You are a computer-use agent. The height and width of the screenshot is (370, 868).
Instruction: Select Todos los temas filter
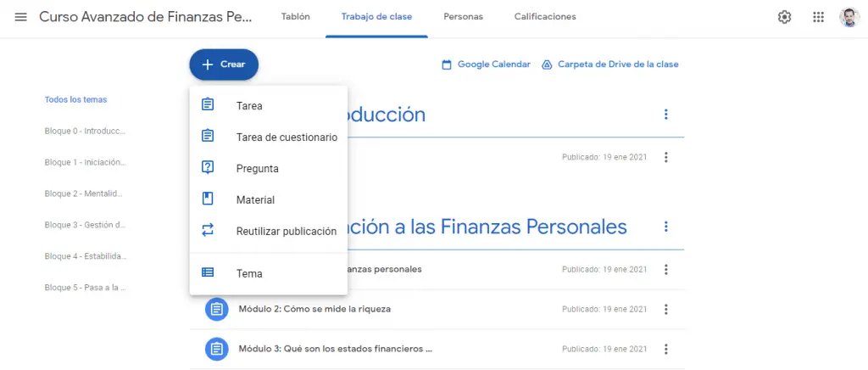75,99
